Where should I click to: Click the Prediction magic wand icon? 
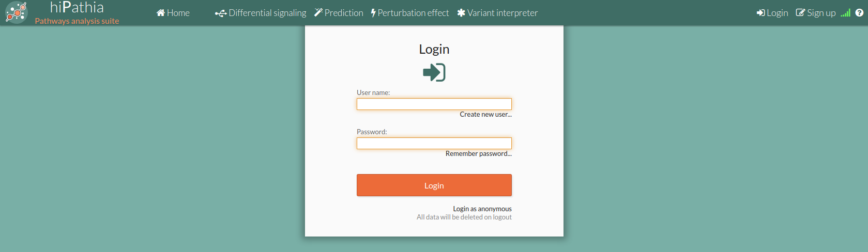pyautogui.click(x=318, y=12)
